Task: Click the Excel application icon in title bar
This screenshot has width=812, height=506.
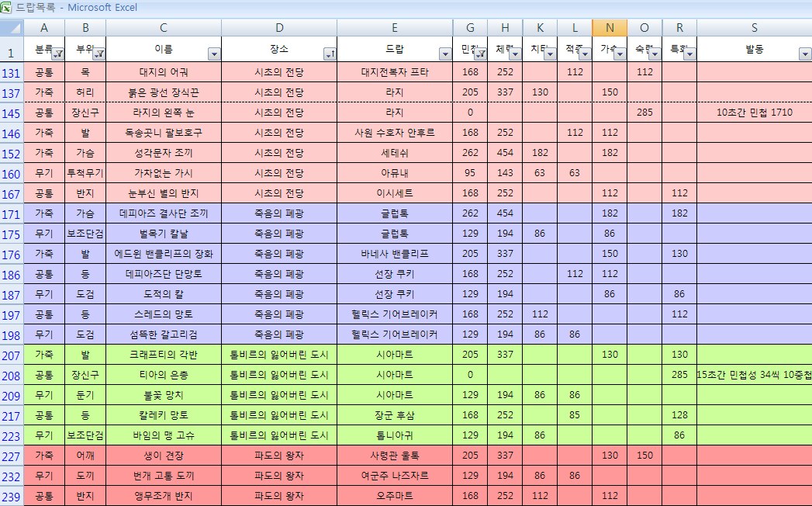Action: coord(6,8)
